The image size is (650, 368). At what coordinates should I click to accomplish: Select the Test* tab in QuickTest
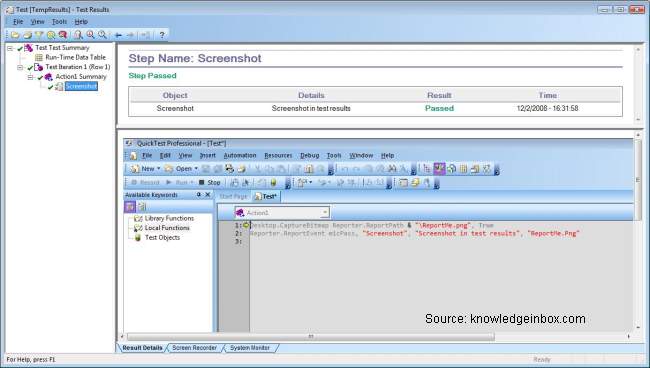(x=266, y=196)
